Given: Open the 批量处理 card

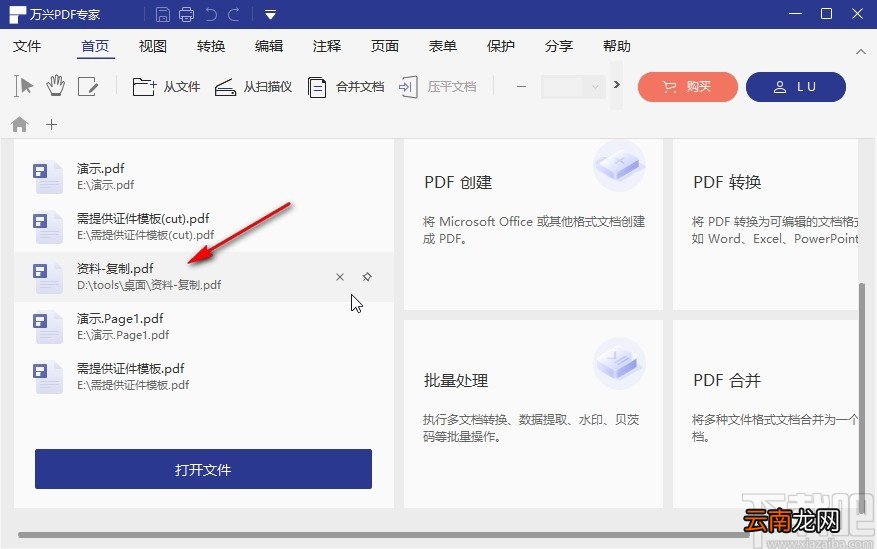Looking at the screenshot, I should [533, 414].
